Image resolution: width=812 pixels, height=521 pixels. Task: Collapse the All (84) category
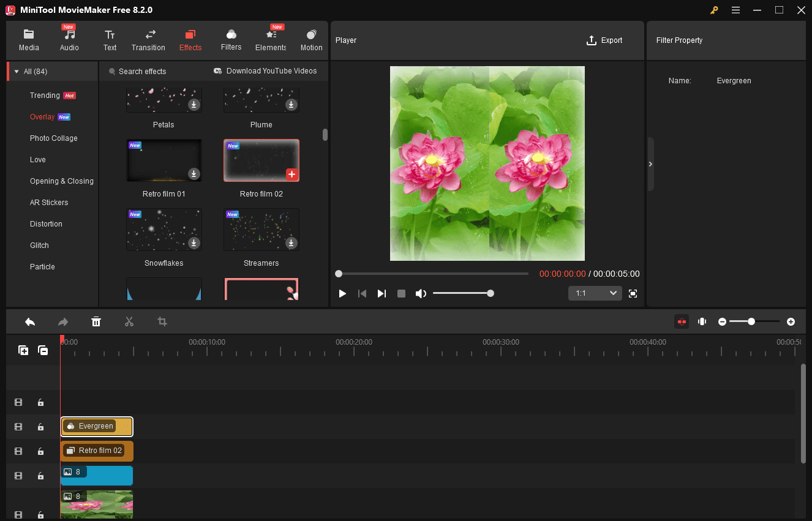17,72
